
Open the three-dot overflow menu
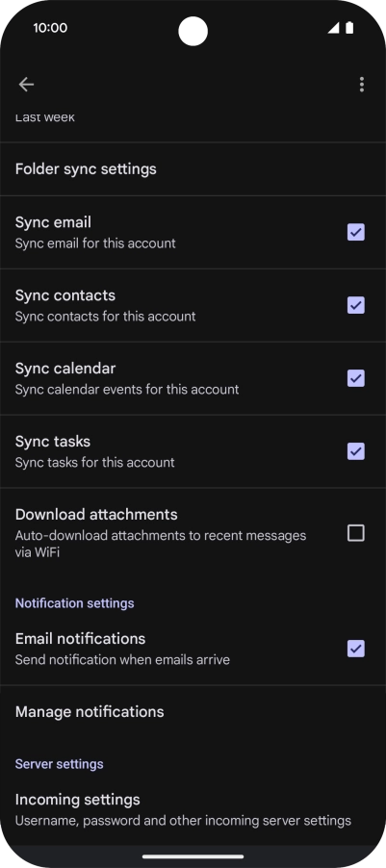point(362,84)
